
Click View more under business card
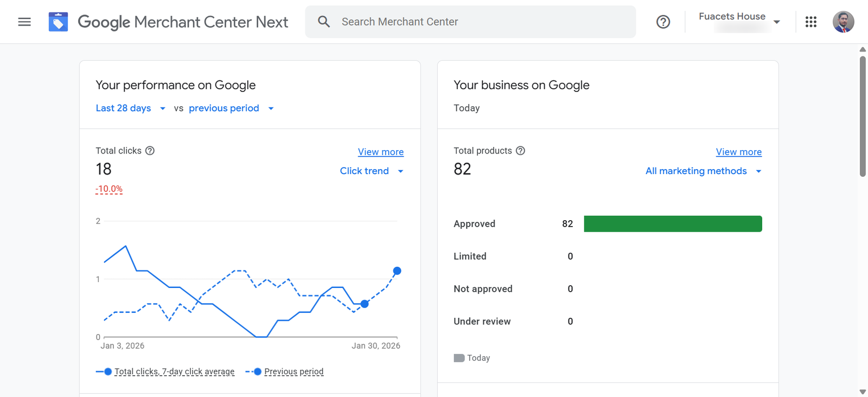click(x=738, y=152)
